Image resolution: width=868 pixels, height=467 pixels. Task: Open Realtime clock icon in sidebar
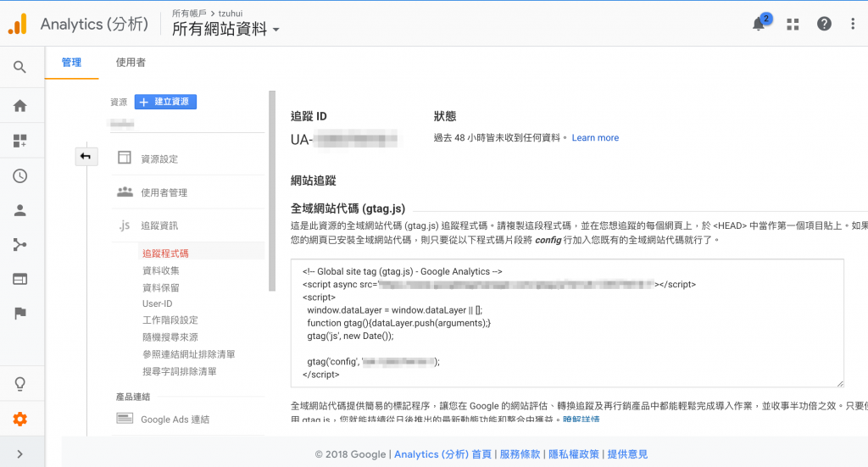(20, 176)
